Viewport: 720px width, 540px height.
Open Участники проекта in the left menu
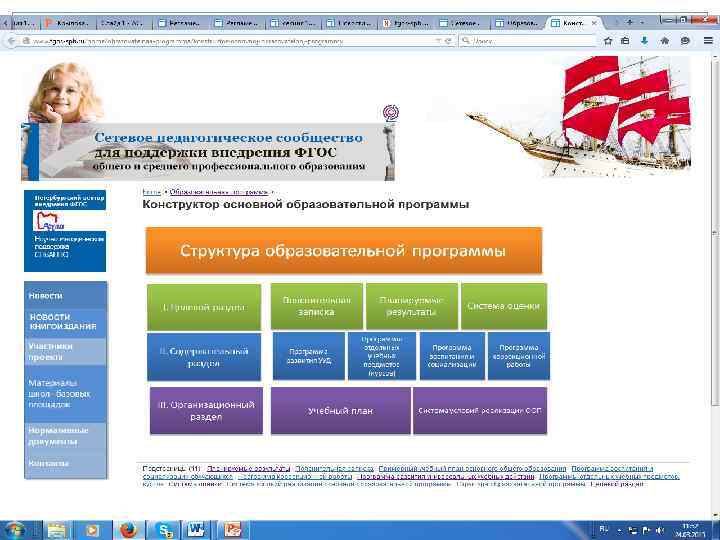[65, 352]
